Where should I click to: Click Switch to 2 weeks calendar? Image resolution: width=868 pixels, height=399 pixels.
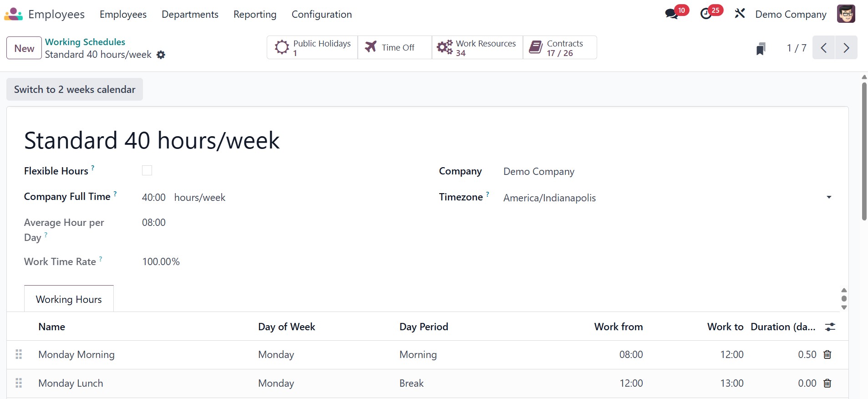[x=75, y=89]
